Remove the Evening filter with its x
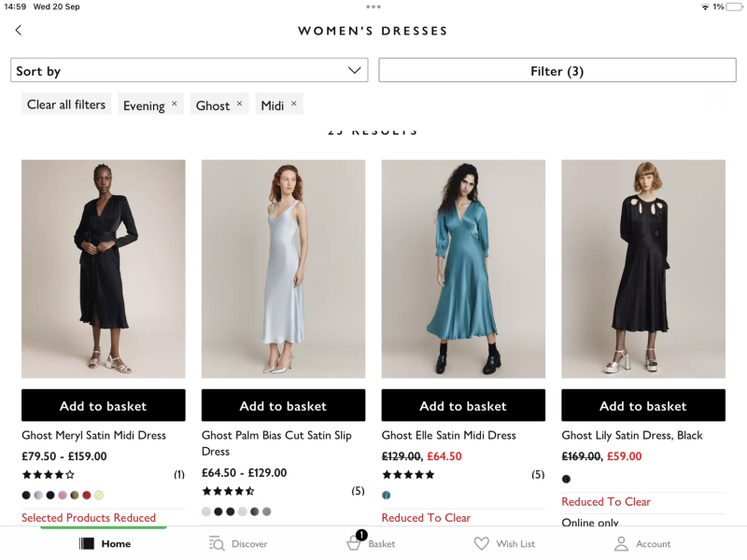This screenshot has width=747, height=560. click(x=175, y=104)
